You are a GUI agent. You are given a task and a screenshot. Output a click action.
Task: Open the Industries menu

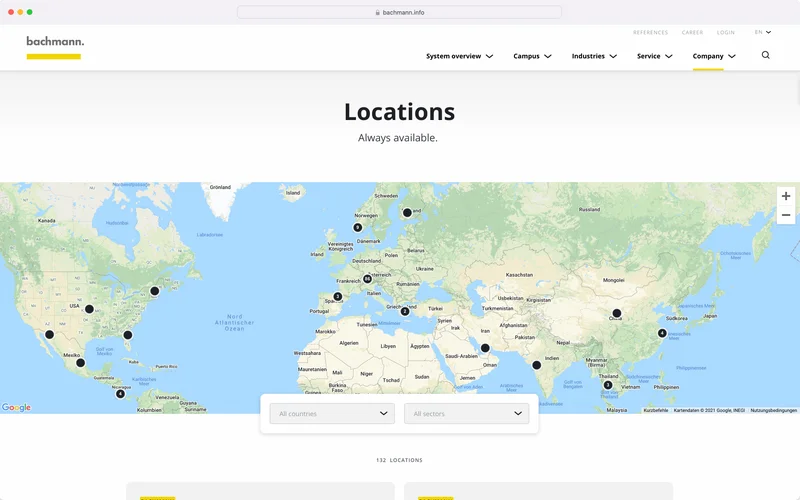pyautogui.click(x=594, y=57)
